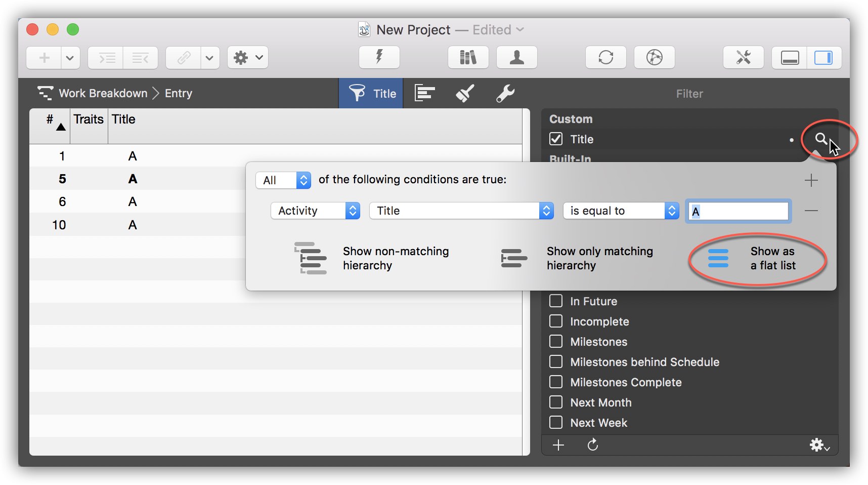This screenshot has width=868, height=485.
Task: Uncheck the Title custom filter checkbox
Action: (555, 139)
